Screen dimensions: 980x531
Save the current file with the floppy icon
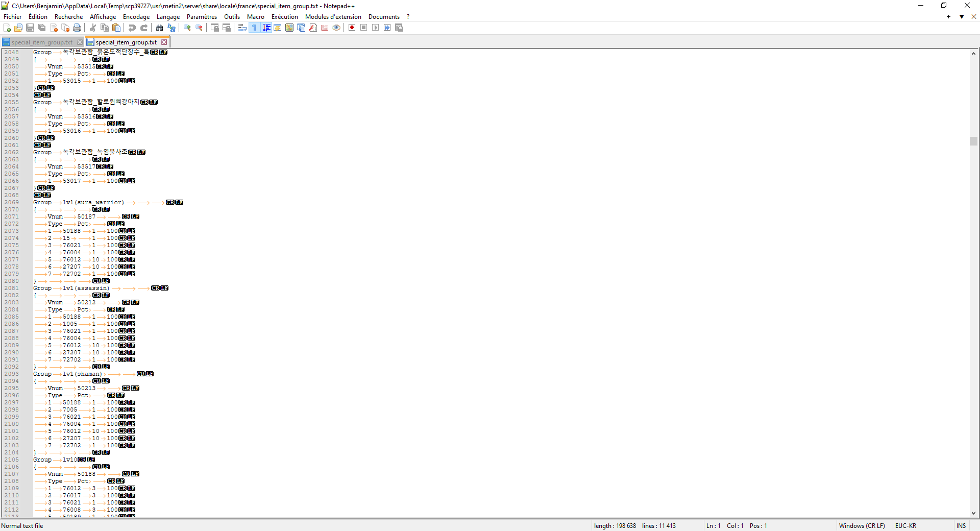coord(30,28)
